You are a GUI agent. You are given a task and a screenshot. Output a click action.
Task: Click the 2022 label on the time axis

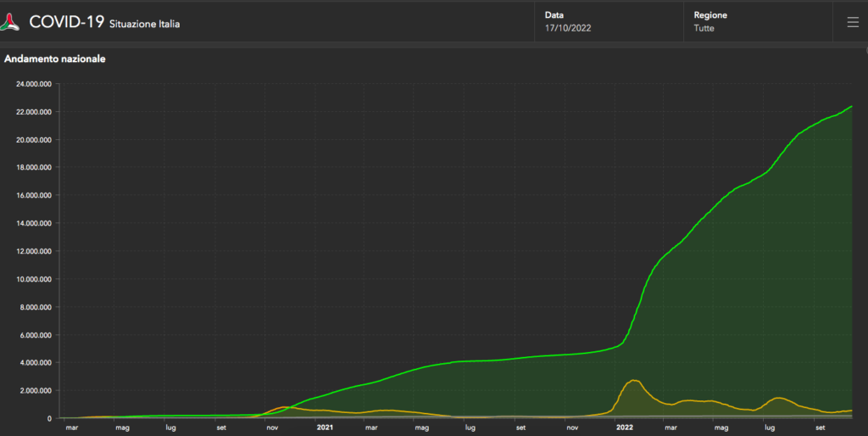(x=625, y=428)
